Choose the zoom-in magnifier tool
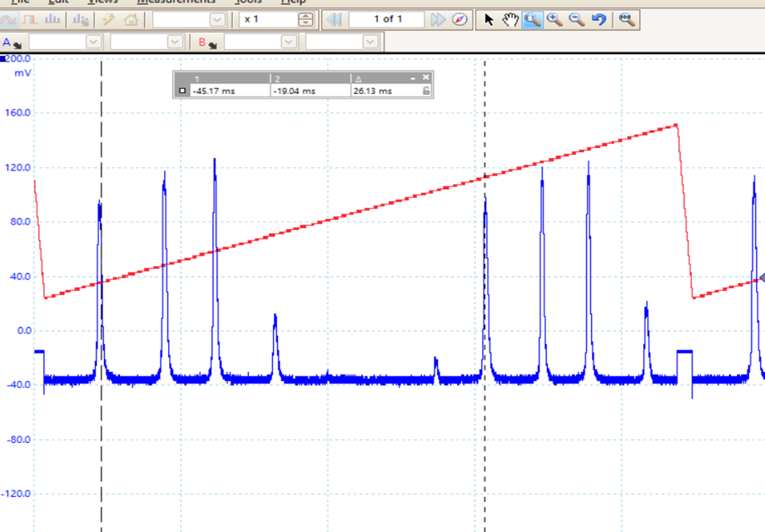Screen dimensions: 765x532 [554, 19]
